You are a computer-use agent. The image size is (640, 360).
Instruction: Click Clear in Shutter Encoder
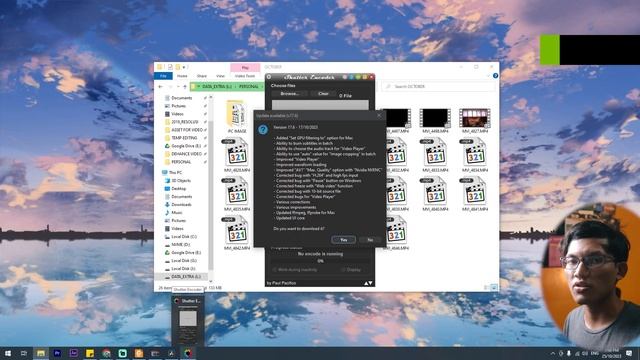[323, 93]
